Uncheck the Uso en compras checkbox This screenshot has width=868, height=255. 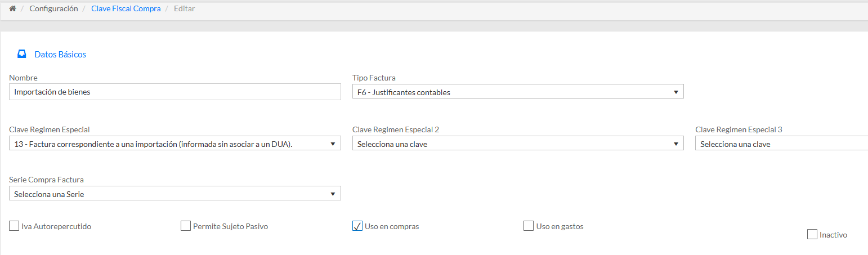point(357,226)
